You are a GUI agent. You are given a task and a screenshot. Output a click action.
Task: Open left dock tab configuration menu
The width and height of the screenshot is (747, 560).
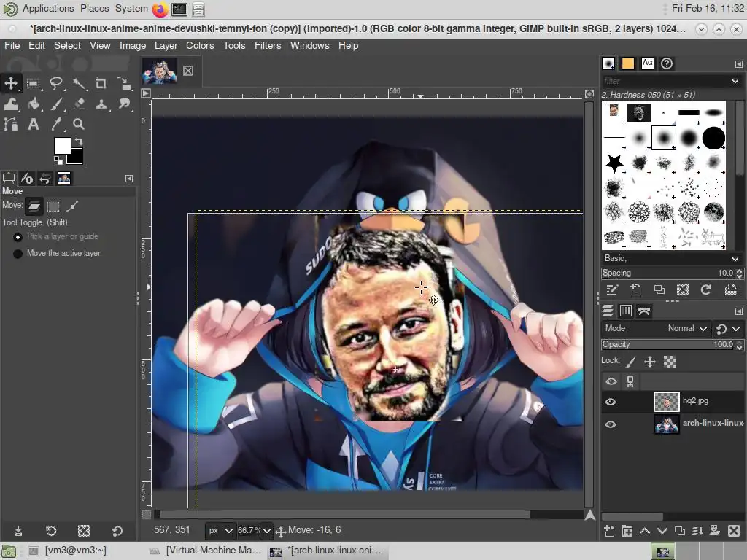point(129,179)
